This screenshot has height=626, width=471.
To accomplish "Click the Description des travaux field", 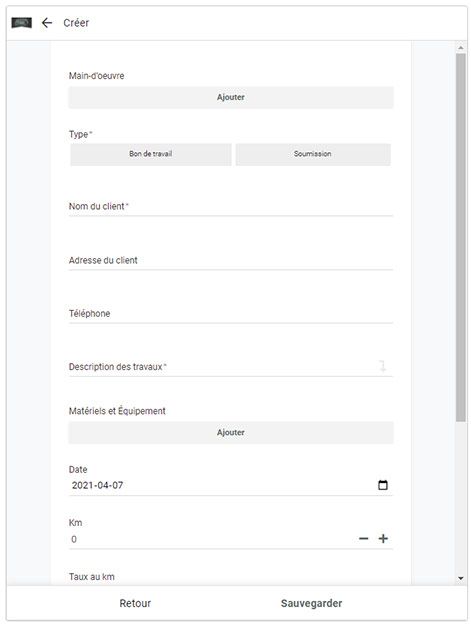I will click(222, 367).
